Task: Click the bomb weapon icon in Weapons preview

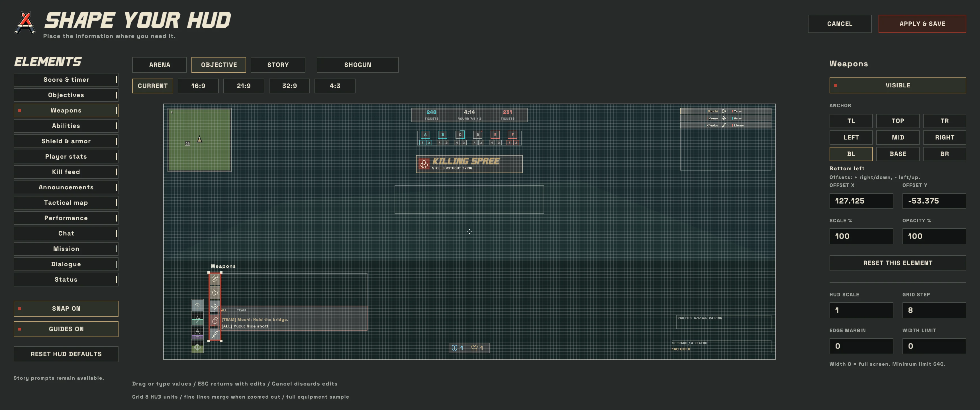Action: (x=215, y=321)
